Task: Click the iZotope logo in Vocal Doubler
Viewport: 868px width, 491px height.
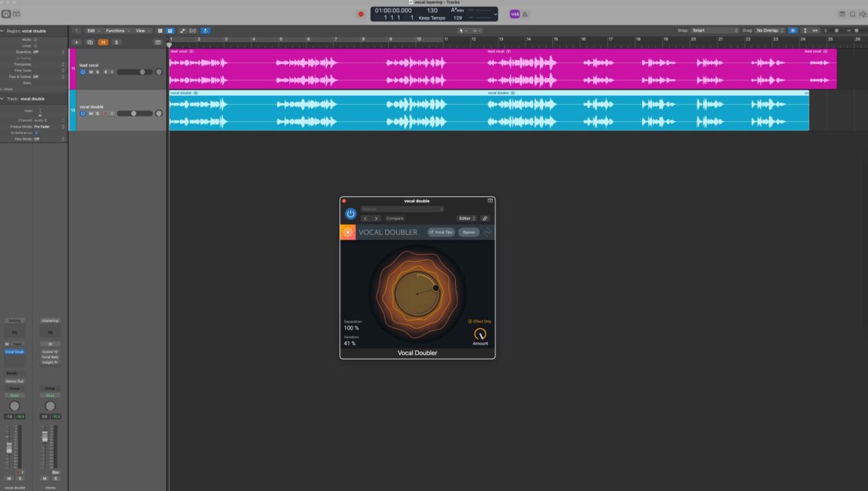Action: (x=347, y=232)
